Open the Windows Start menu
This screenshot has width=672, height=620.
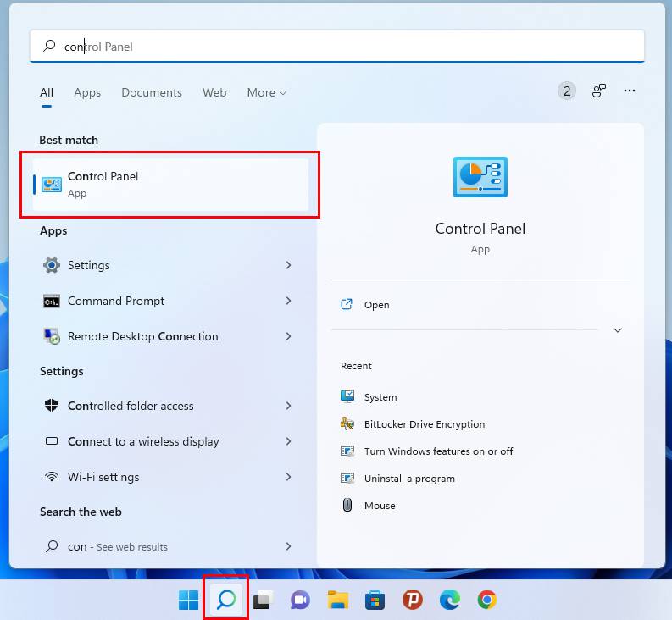pos(188,601)
